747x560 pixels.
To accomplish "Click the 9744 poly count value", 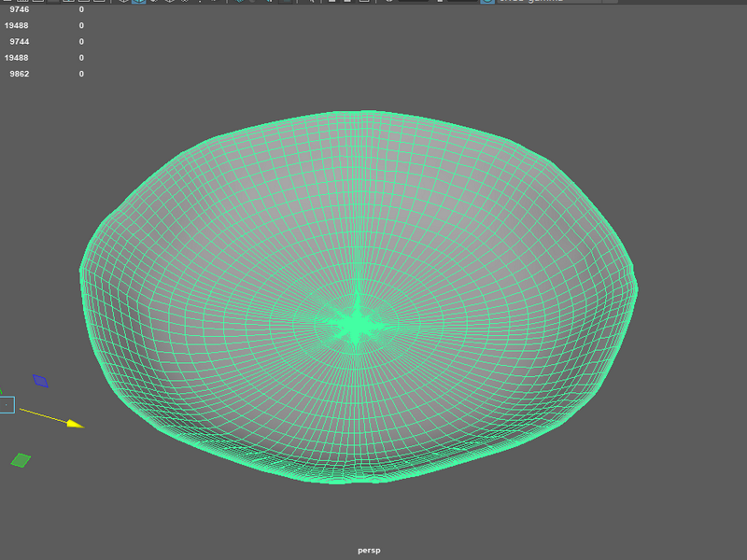I will pos(19,41).
